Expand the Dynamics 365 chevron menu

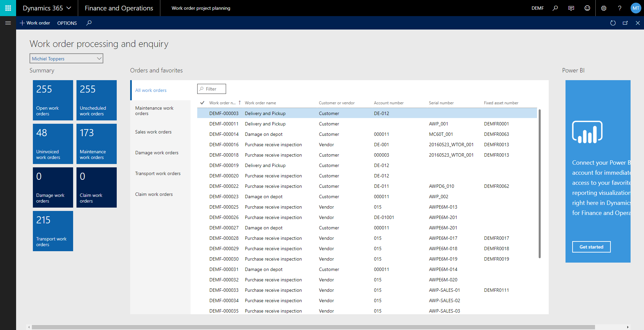coord(69,8)
